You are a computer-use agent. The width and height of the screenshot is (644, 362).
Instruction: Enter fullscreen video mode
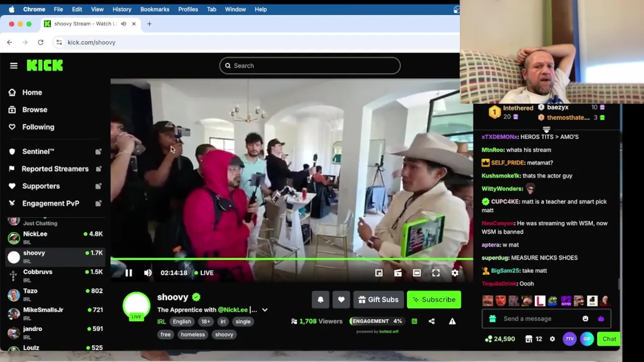point(436,273)
